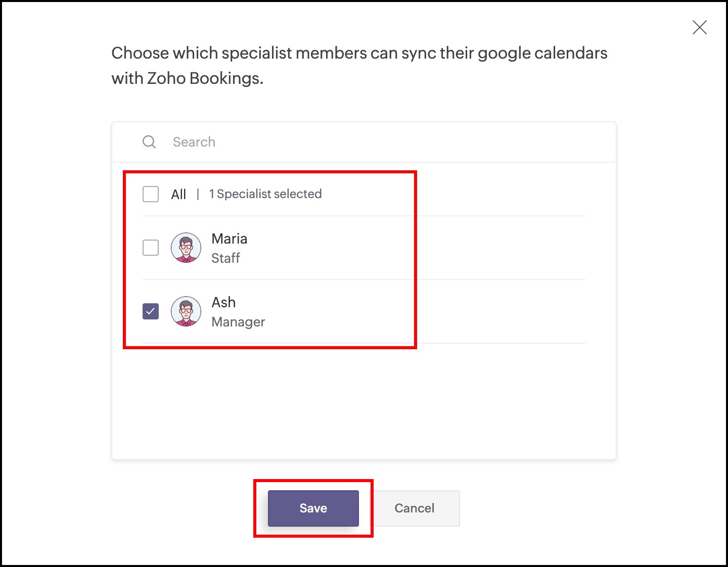This screenshot has height=567, width=728.
Task: Click the Staff role text
Action: pyautogui.click(x=225, y=258)
